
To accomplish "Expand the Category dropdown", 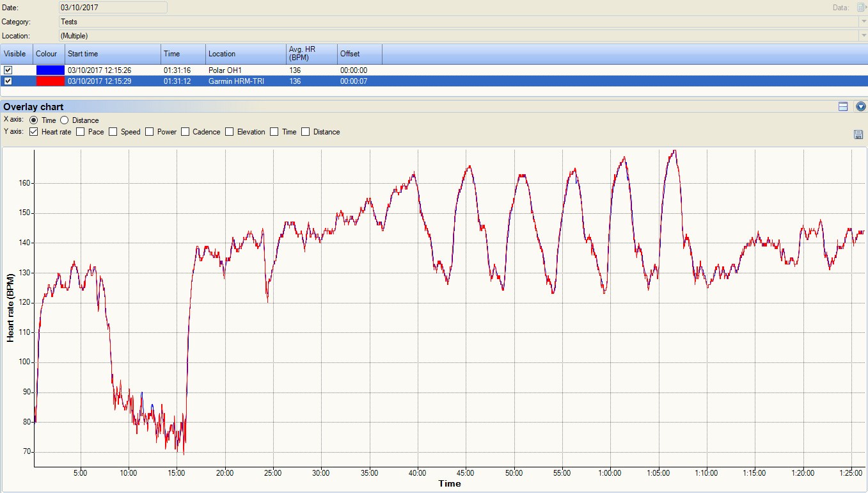I will (x=863, y=22).
